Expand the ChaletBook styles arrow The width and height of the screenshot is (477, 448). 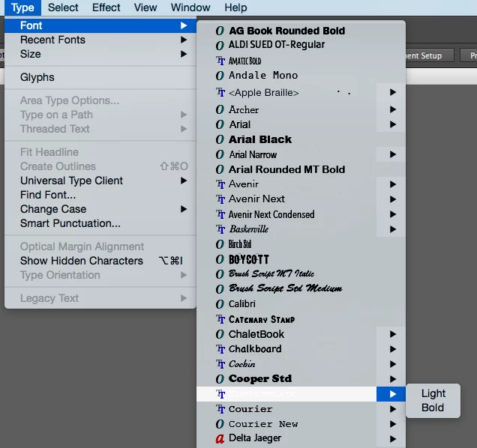click(x=393, y=334)
